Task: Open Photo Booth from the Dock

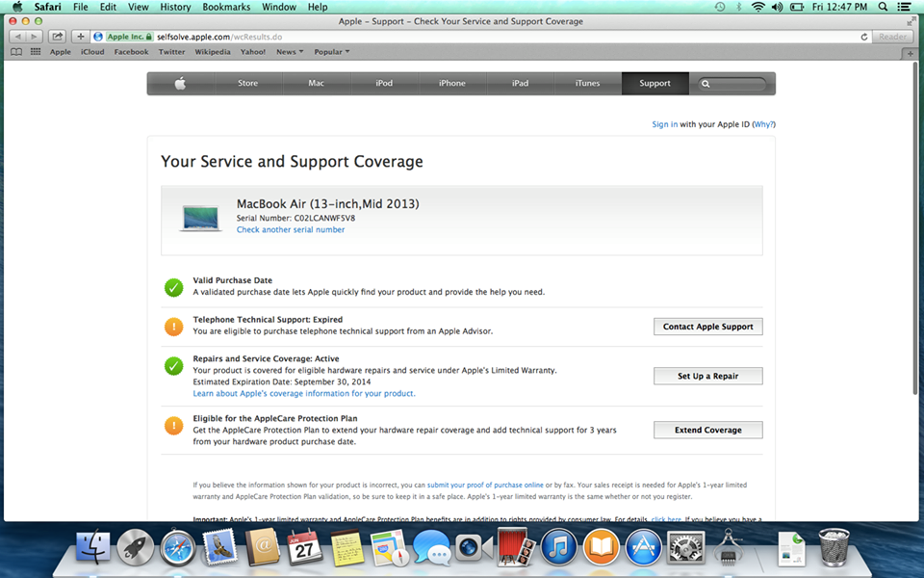Action: pyautogui.click(x=516, y=547)
